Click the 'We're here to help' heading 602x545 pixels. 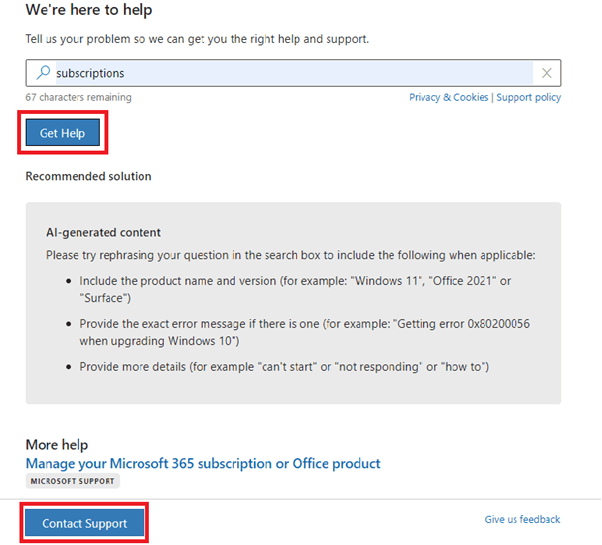tap(89, 10)
